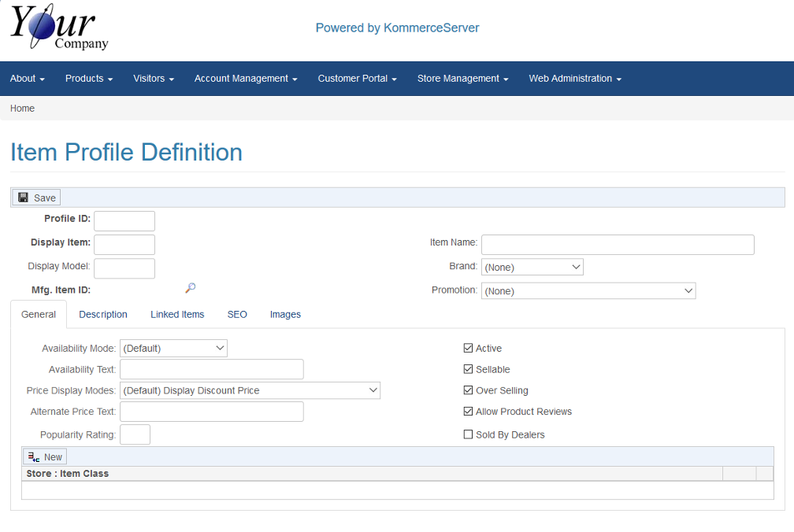Open the Store Management menu
This screenshot has width=794, height=532.
tap(462, 79)
